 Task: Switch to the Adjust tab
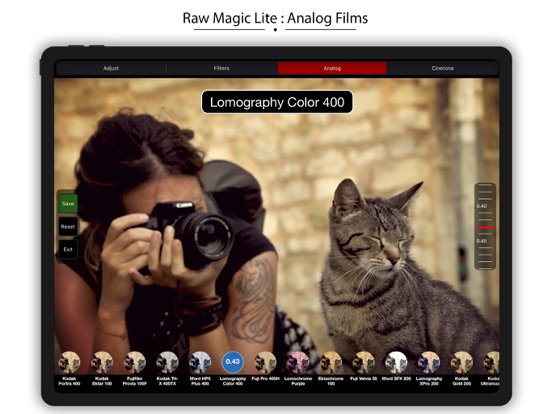click(x=111, y=68)
